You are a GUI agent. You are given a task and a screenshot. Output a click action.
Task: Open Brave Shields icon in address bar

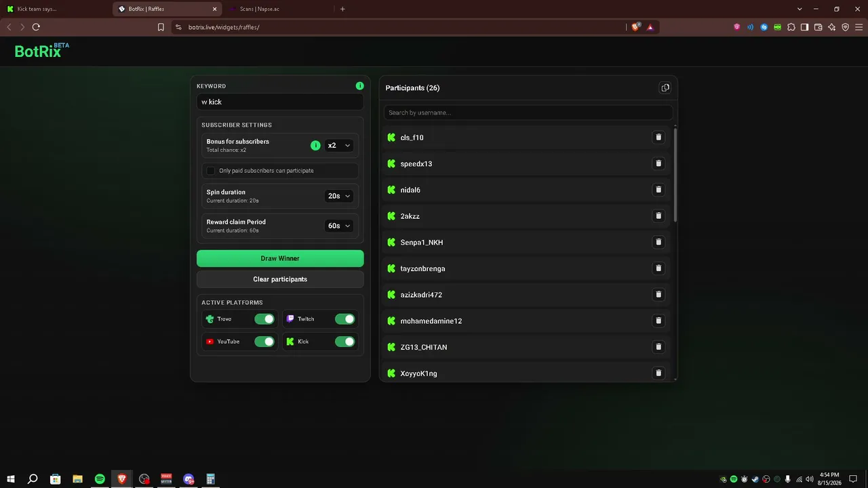[635, 27]
